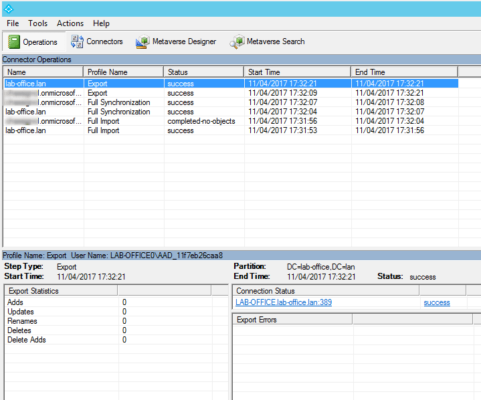Select the onmicrosoft Full Import row
Screen dimensions: 481x400
click(231, 121)
